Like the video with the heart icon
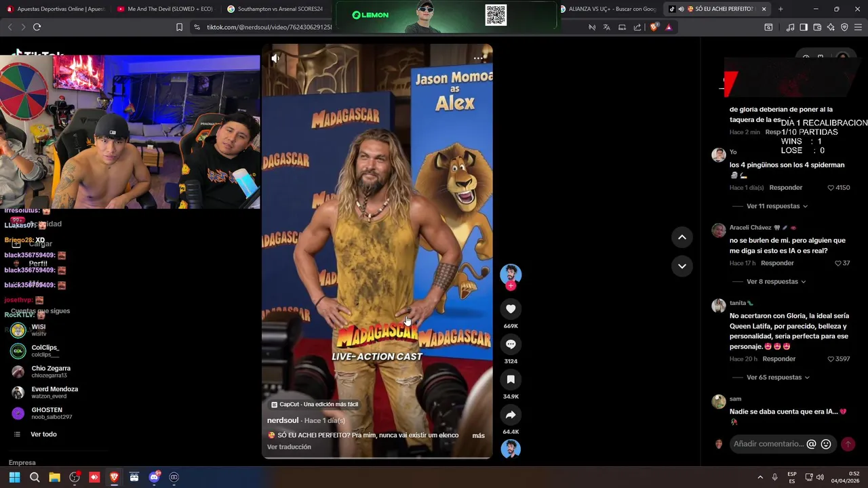868x488 pixels. point(511,309)
